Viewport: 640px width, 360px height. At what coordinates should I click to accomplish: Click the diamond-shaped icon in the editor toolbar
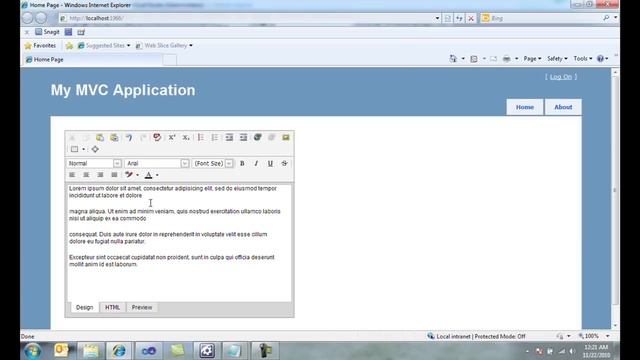[95, 149]
